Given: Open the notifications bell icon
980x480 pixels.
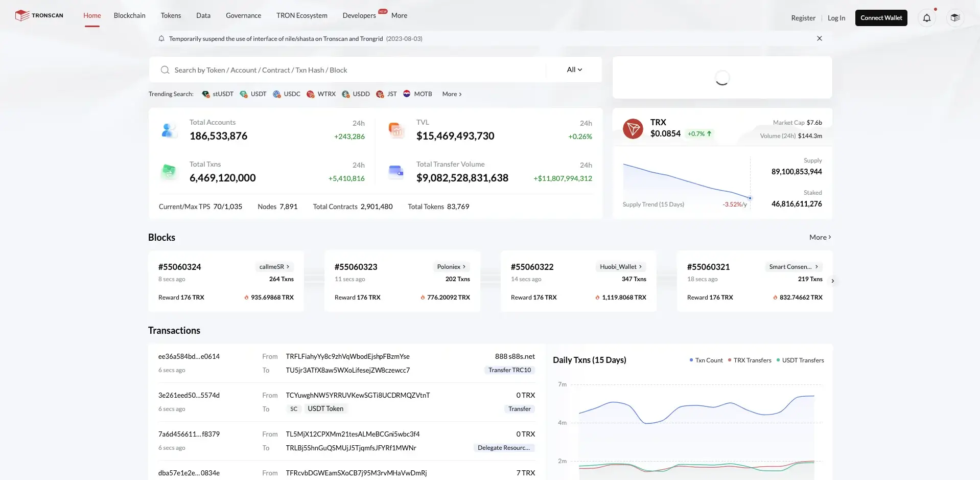Looking at the screenshot, I should 926,18.
